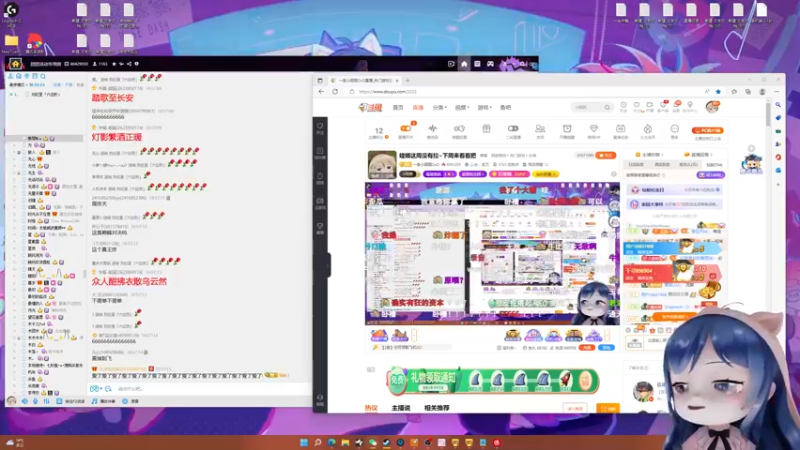
Task: Click the gift box icon in the streamer toolbar
Action: (x=486, y=129)
